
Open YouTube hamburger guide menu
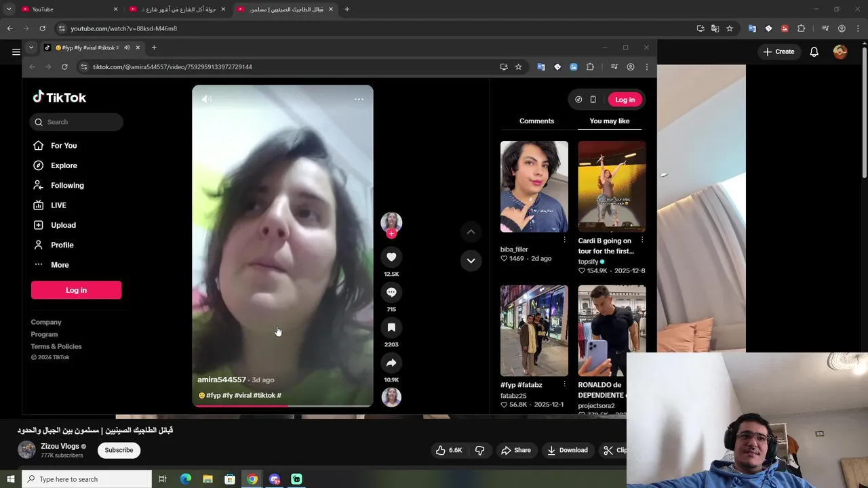point(16,52)
